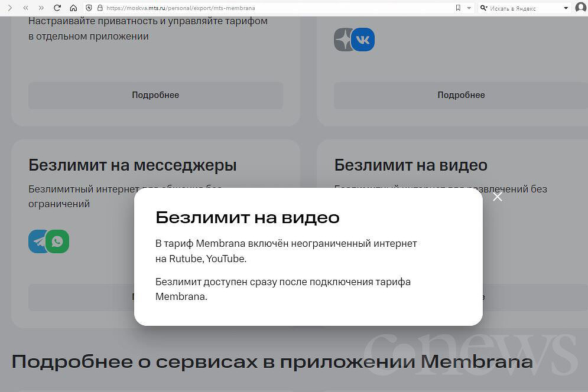Click the Telegram messenger icon
Image resolution: width=588 pixels, height=392 pixels.
point(37,241)
